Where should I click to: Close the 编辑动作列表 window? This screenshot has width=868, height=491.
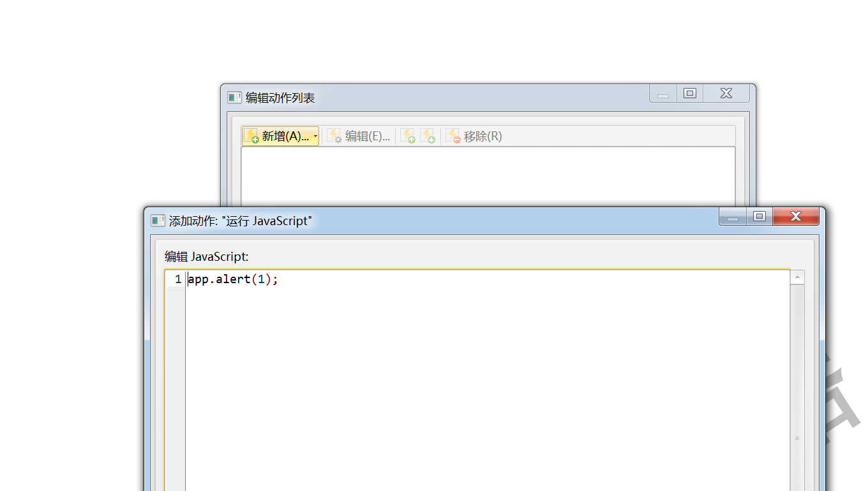(726, 93)
